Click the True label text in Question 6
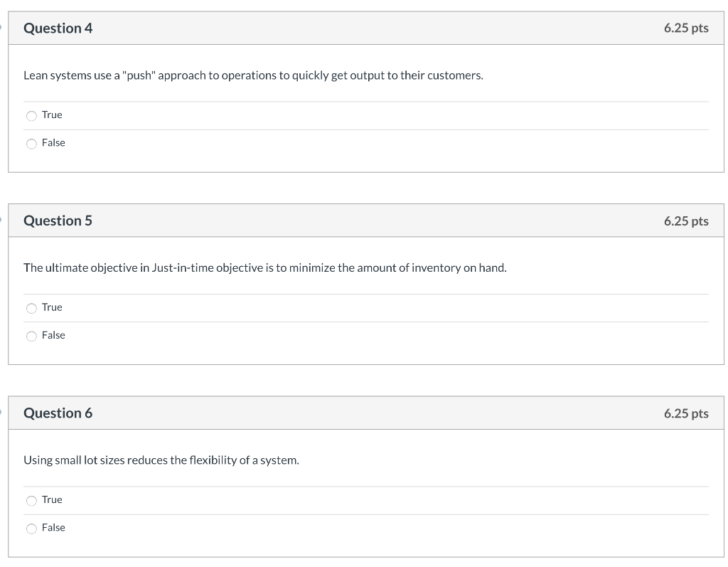 click(52, 499)
